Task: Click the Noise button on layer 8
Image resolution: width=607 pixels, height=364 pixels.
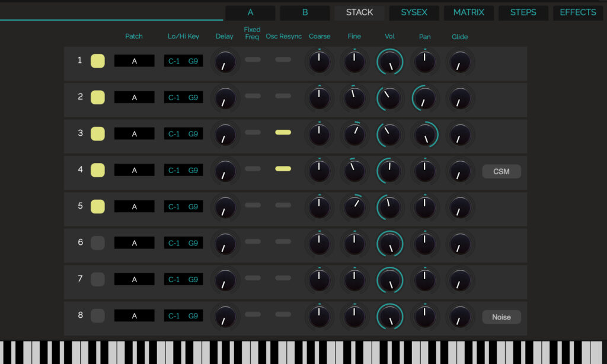Action: pyautogui.click(x=501, y=317)
